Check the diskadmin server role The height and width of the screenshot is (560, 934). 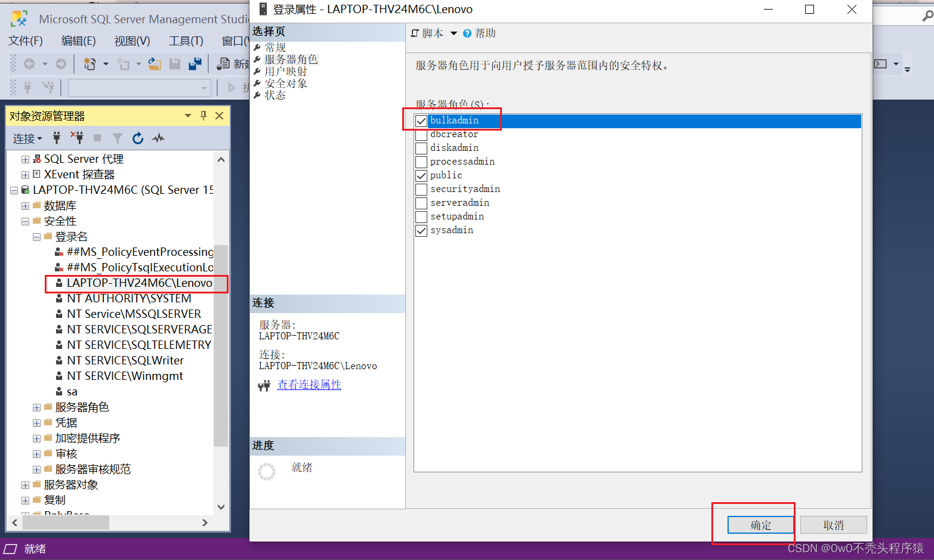click(421, 148)
